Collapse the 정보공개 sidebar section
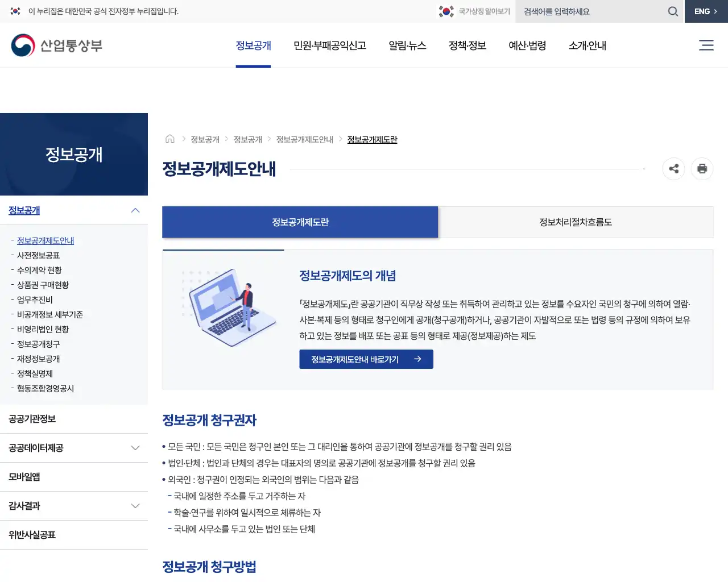The image size is (728, 582). click(135, 210)
